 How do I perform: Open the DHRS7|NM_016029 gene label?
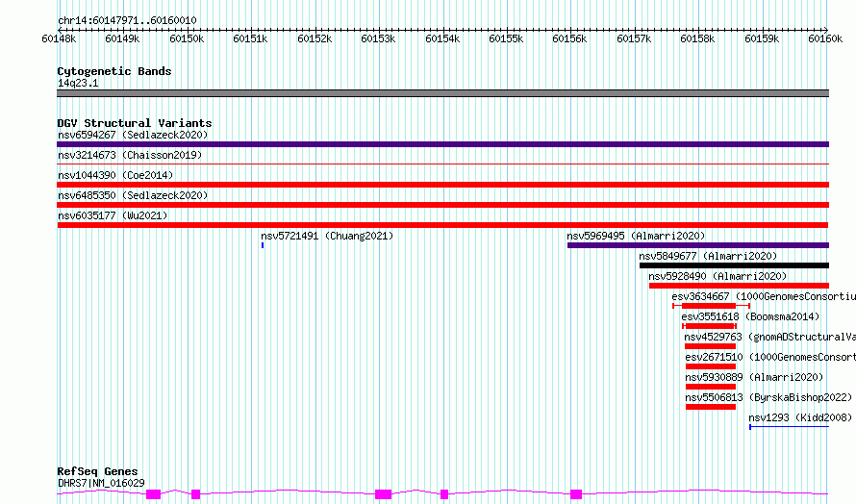coord(102,483)
